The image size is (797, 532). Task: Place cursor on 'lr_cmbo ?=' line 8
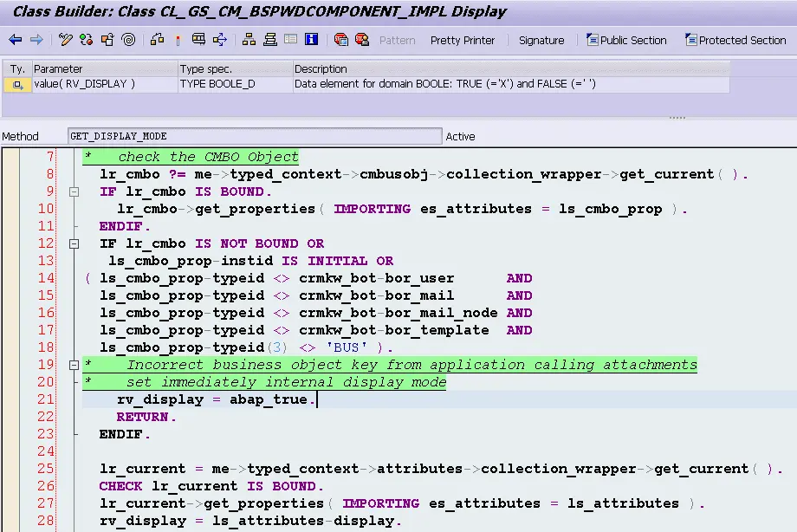pyautogui.click(x=143, y=174)
